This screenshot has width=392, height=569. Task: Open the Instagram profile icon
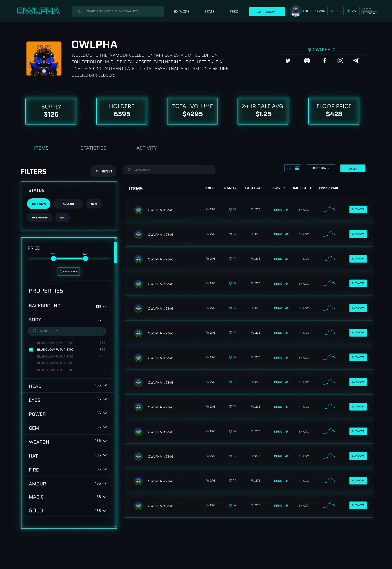click(340, 60)
